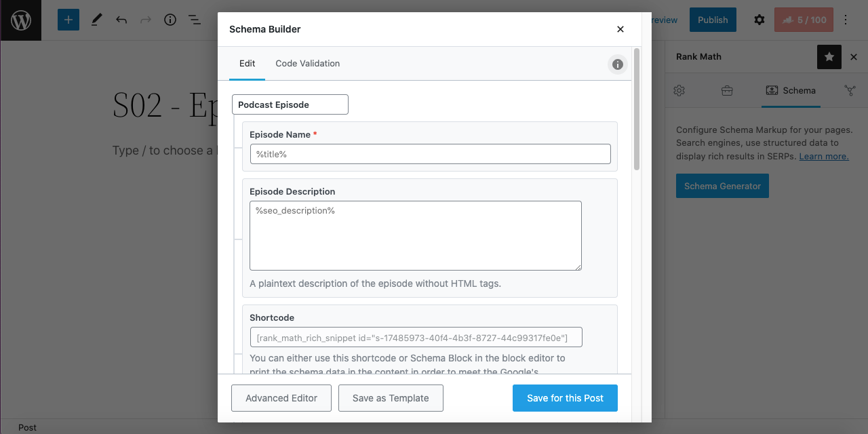The image size is (868, 434).
Task: Click the Schema Generator button
Action: [x=722, y=186]
